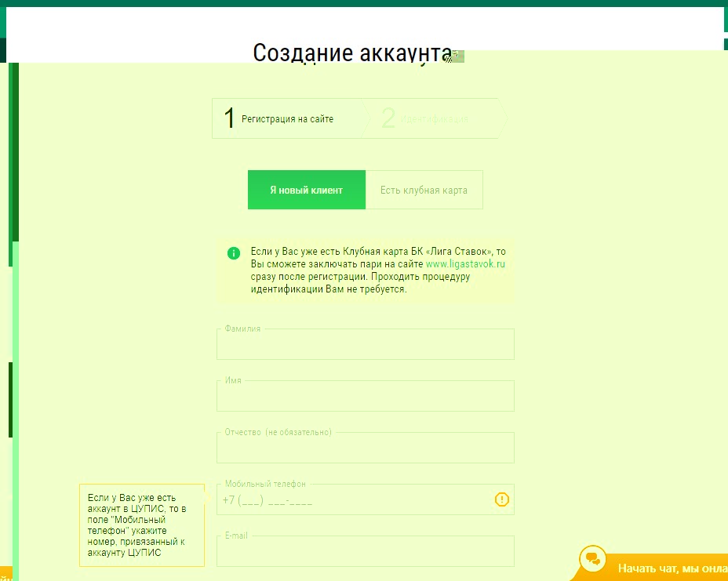Click the page title "Создание аккаунта"
The image size is (728, 581).
[x=350, y=53]
